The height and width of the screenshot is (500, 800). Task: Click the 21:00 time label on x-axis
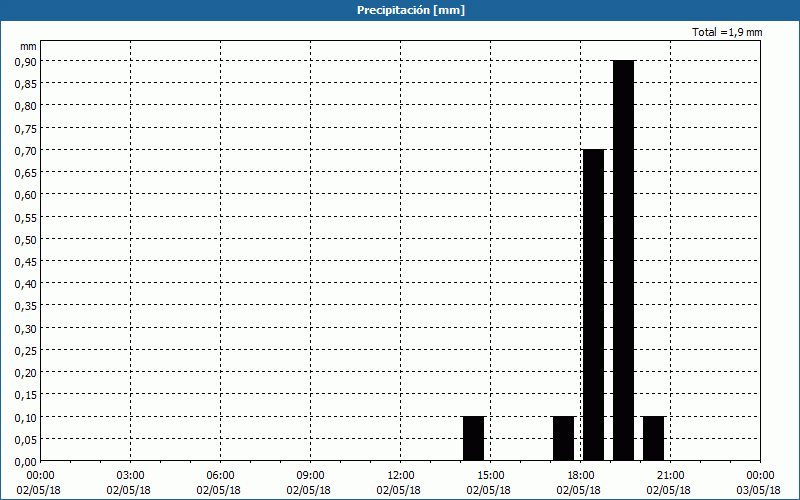(670, 476)
